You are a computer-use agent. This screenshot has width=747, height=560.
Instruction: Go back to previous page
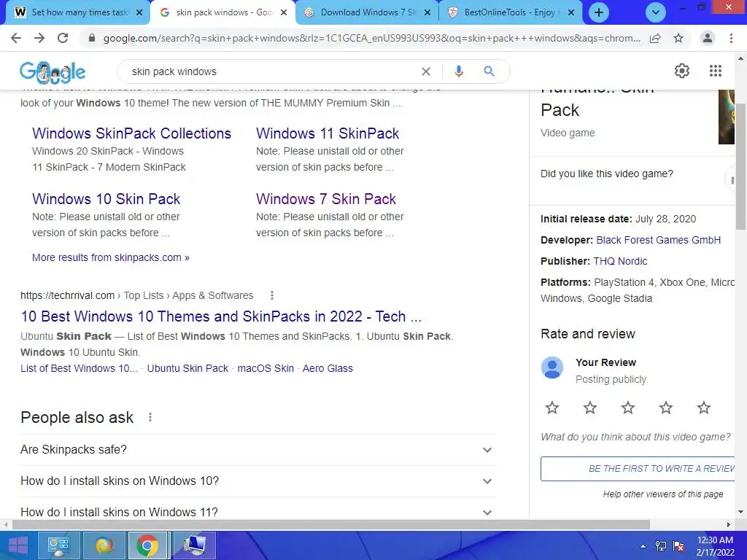pyautogui.click(x=16, y=38)
